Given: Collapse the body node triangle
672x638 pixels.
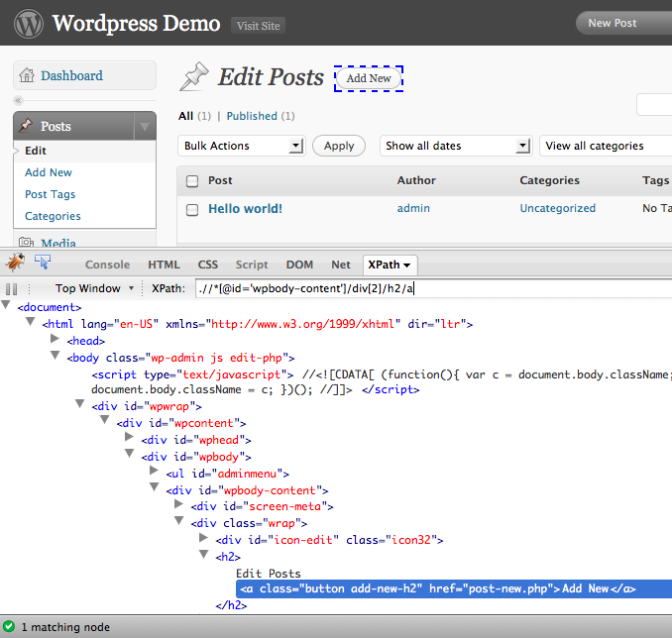Looking at the screenshot, I should click(x=55, y=355).
